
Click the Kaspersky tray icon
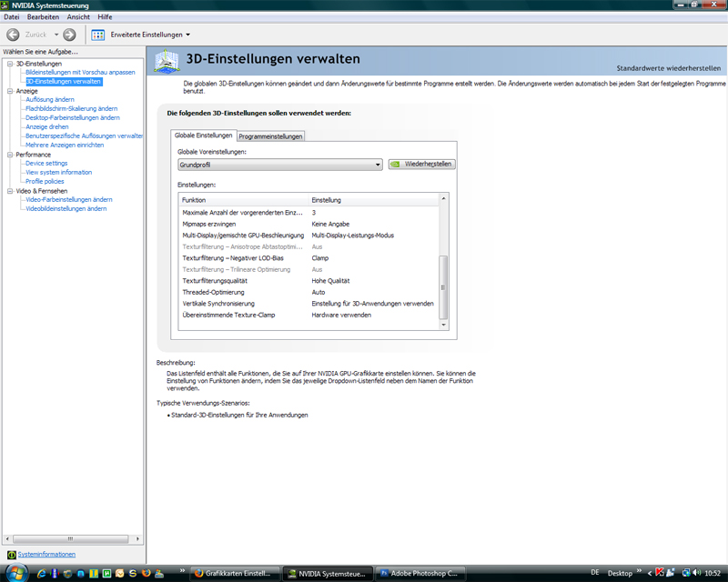(x=660, y=573)
